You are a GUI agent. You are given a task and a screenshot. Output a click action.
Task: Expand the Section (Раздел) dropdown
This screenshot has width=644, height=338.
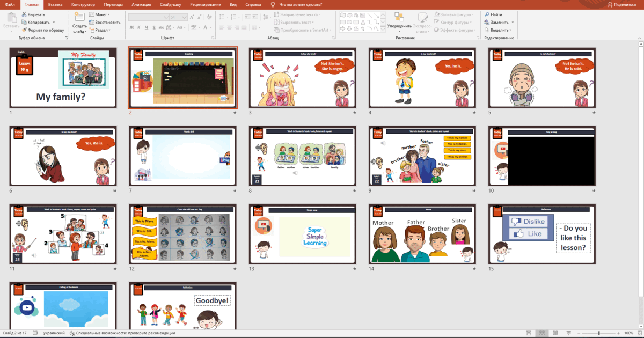(109, 30)
